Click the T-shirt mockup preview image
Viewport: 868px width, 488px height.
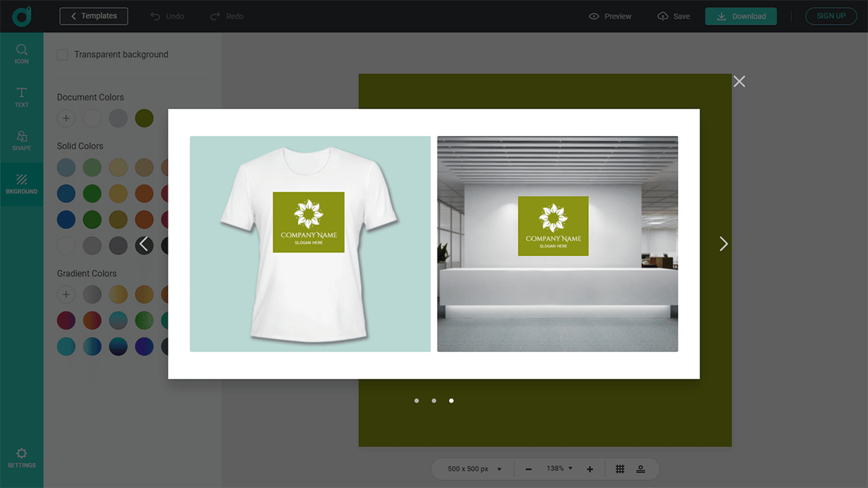click(x=310, y=244)
